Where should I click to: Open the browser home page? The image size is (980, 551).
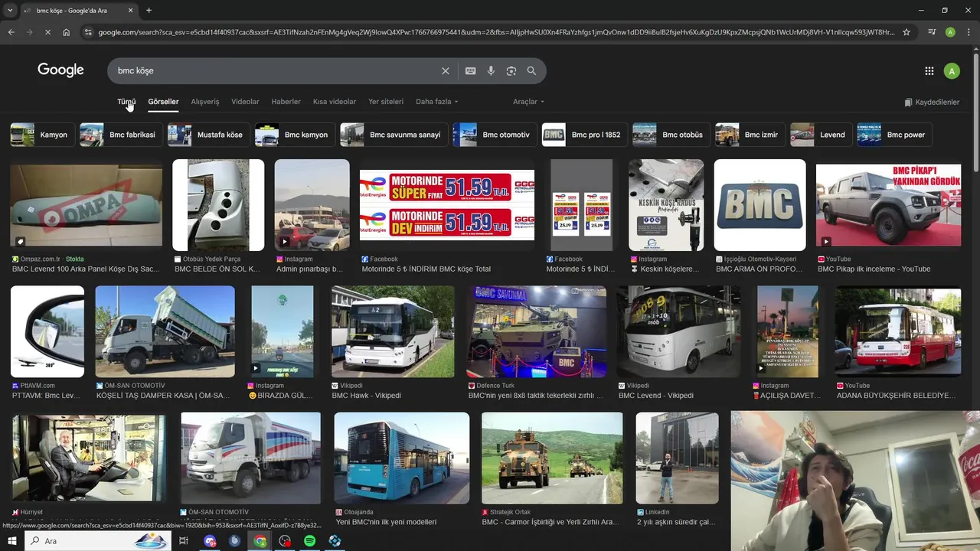[x=67, y=32]
